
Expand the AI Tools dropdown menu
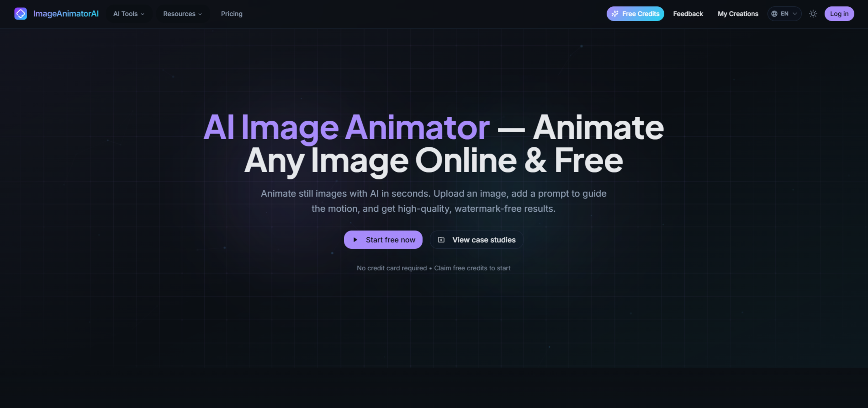[x=129, y=14]
